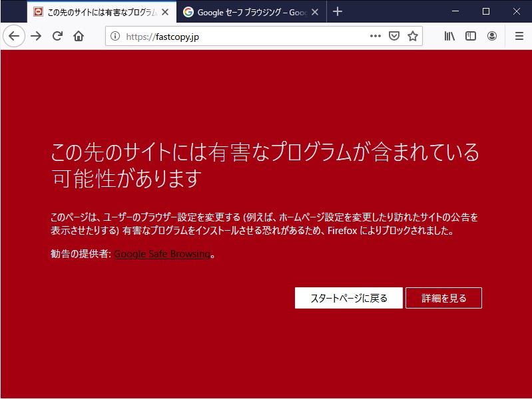
Task: Click 詳細を見る button
Action: (444, 298)
